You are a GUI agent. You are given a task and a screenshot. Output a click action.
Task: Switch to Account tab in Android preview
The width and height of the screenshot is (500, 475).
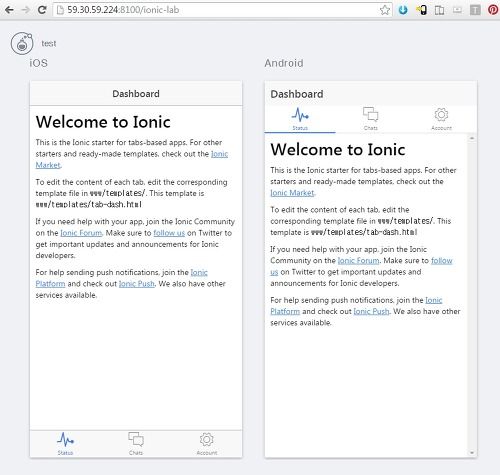tap(441, 119)
